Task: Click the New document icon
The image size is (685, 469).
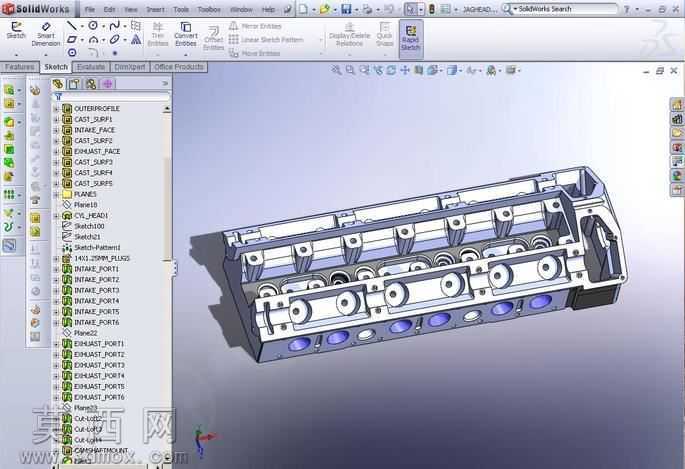Action: [x=303, y=9]
